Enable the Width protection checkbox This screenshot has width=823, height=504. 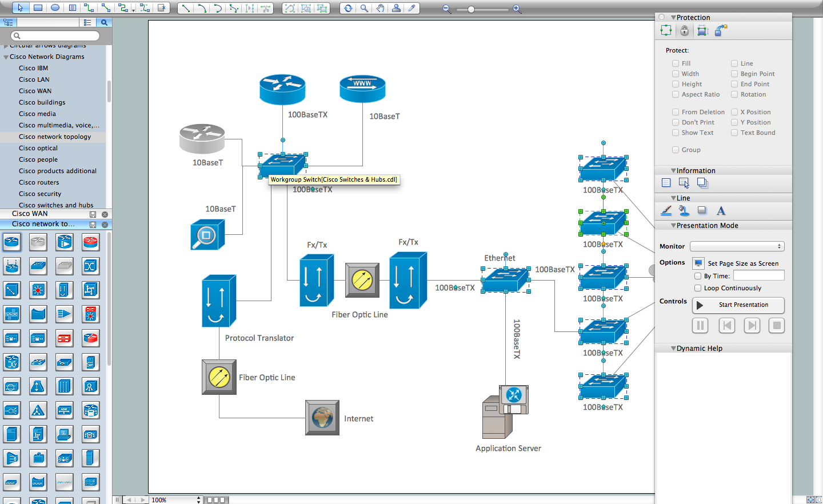(x=674, y=74)
